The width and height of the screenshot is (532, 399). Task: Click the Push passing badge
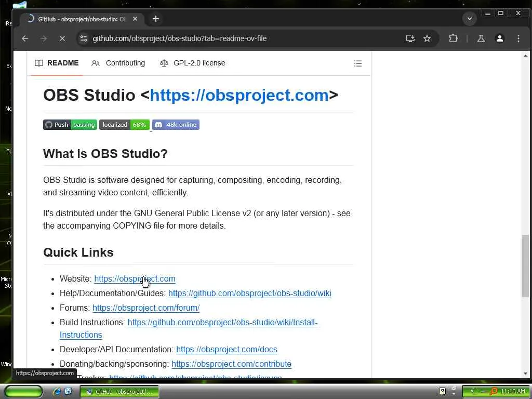point(70,125)
